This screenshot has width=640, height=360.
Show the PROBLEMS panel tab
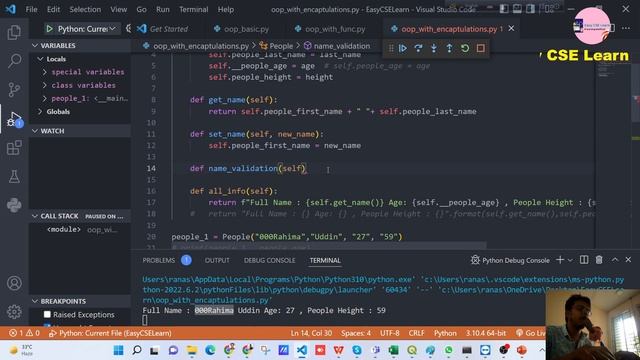[x=158, y=260]
